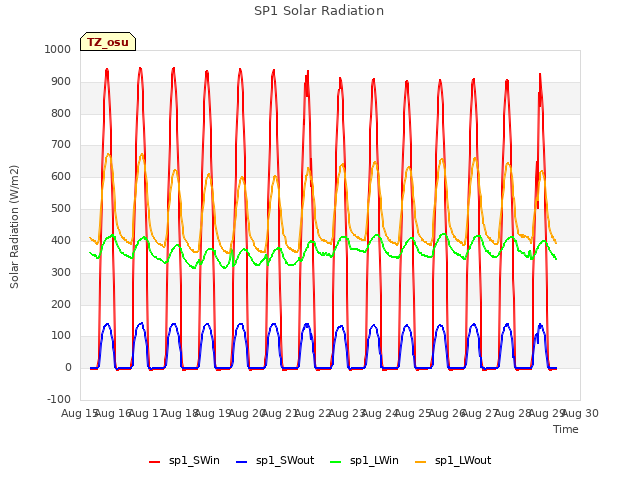Click the Solar Radiation (W/m2) axis label
Image resolution: width=640 pixels, height=480 pixels.
tap(14, 227)
